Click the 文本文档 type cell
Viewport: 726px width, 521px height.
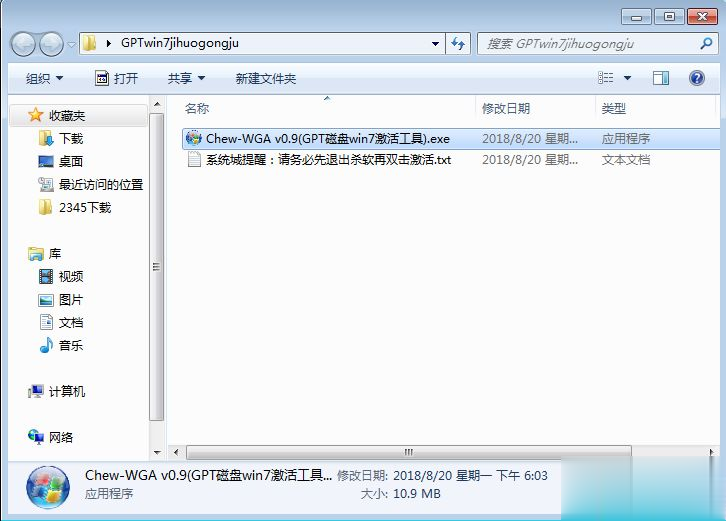tap(626, 160)
